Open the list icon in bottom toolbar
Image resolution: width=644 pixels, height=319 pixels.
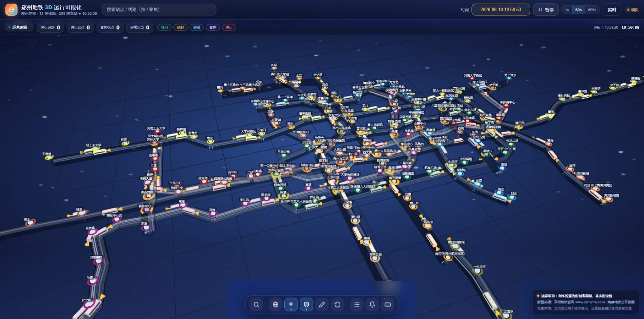tap(356, 305)
